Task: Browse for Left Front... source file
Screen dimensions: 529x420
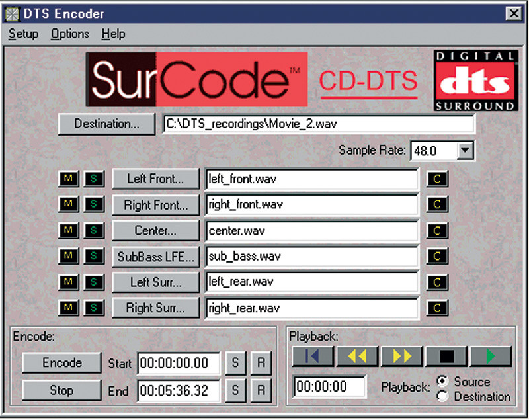Action: [155, 179]
